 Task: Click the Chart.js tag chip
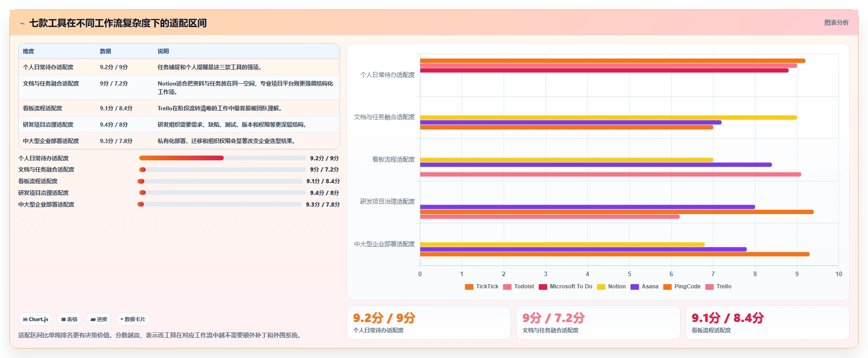click(36, 319)
